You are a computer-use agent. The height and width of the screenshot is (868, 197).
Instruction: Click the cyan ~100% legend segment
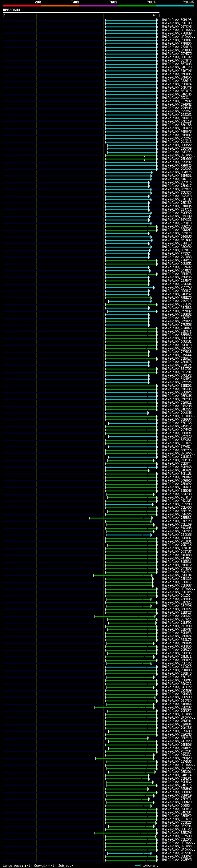175,6
